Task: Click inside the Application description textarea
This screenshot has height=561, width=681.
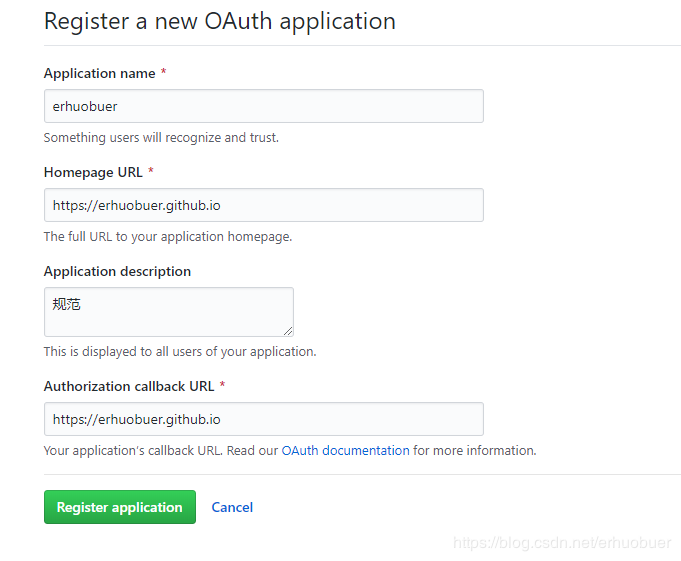Action: pos(168,312)
